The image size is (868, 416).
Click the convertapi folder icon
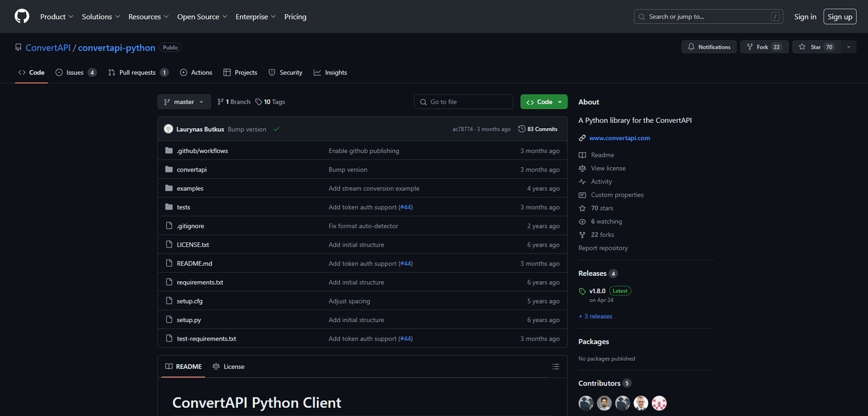coord(169,169)
